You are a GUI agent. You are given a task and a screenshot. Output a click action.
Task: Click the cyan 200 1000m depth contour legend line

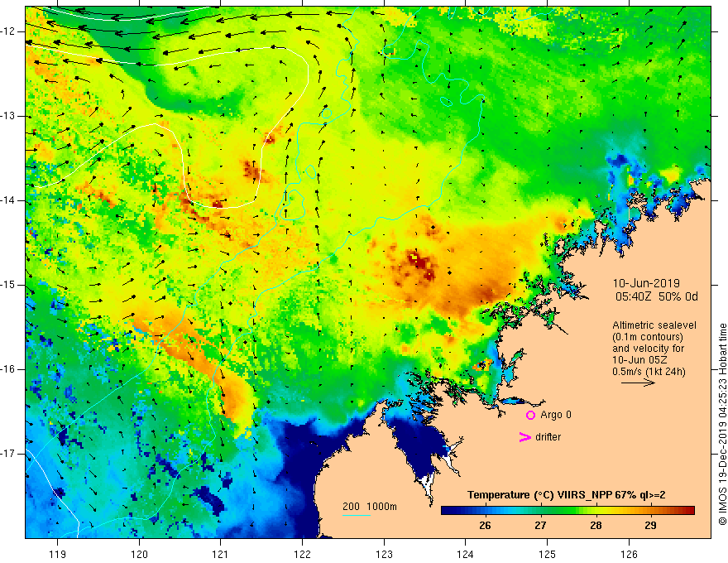click(x=357, y=515)
